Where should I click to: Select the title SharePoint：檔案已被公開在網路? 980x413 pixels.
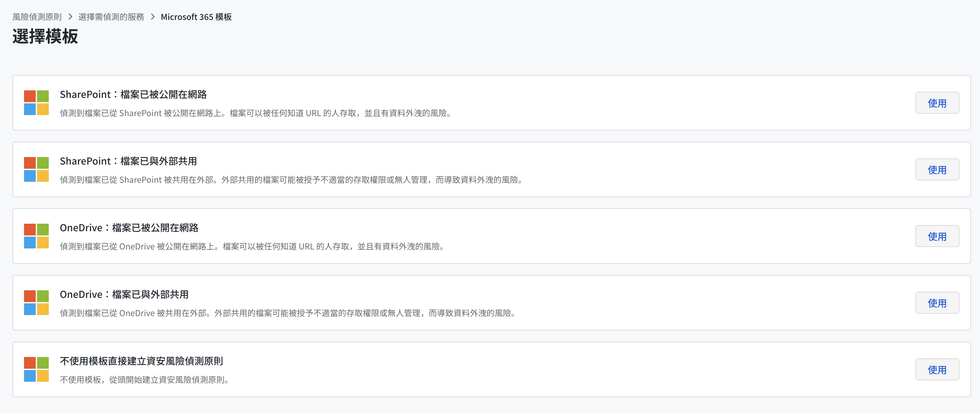click(133, 94)
